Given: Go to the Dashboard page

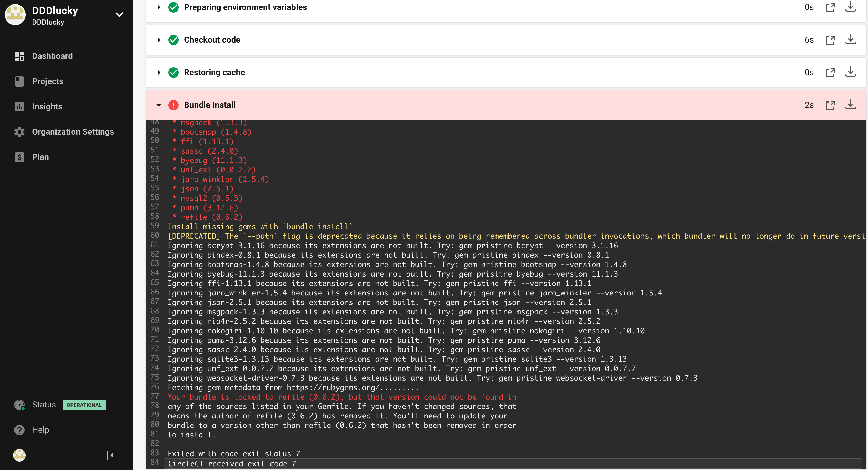Looking at the screenshot, I should tap(52, 56).
